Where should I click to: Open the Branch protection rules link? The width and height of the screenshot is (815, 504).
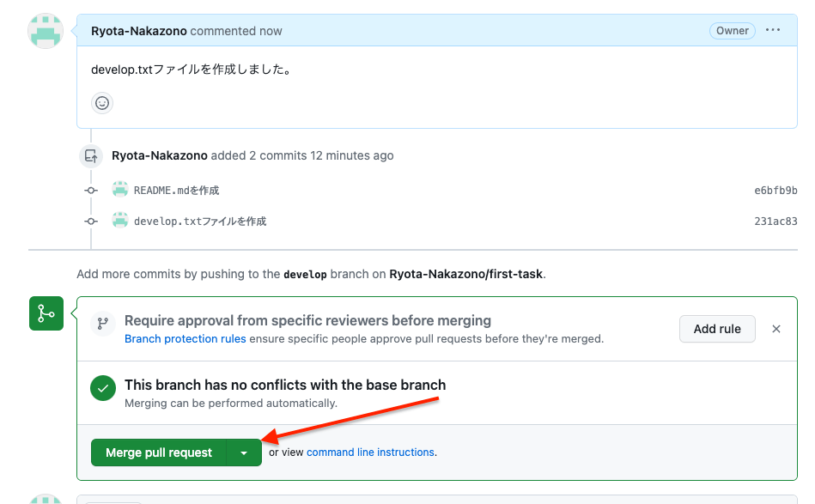click(185, 339)
